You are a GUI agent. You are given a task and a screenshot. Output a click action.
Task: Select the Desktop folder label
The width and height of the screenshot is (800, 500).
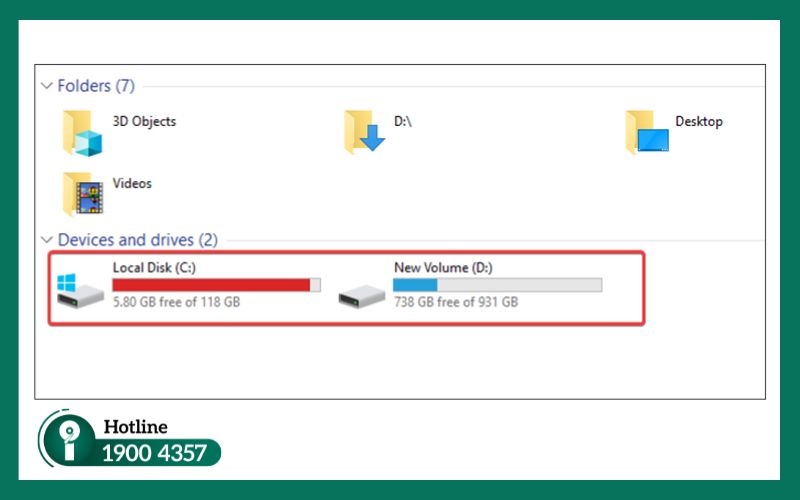[698, 121]
